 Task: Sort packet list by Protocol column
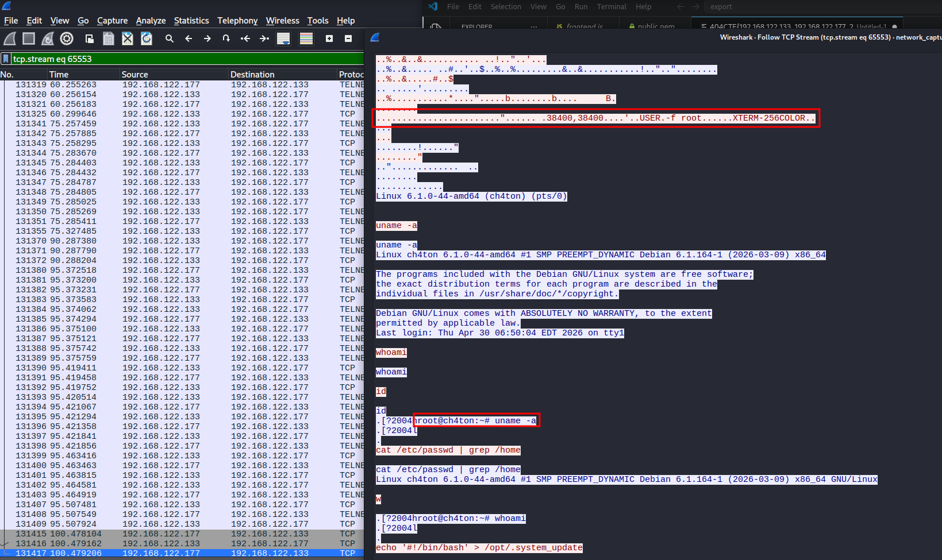click(x=351, y=75)
